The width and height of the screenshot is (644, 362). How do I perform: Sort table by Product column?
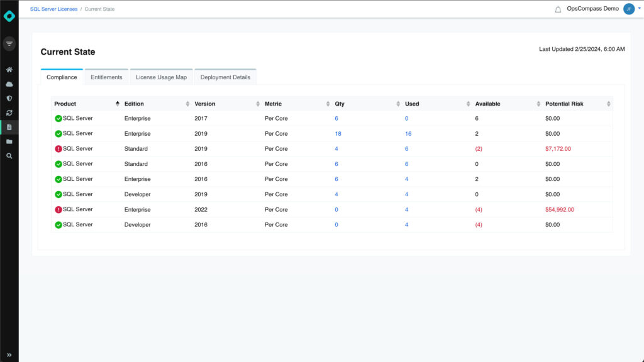pyautogui.click(x=118, y=104)
